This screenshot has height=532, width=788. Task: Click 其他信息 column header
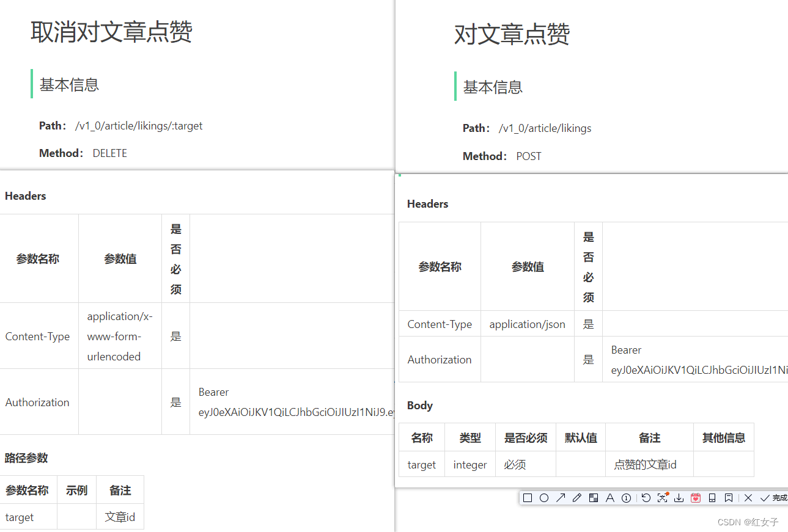click(x=724, y=438)
